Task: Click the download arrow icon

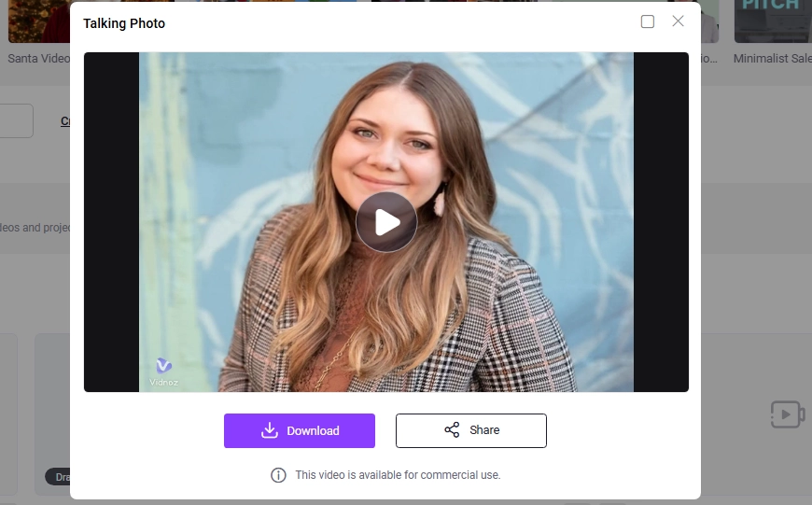Action: pos(270,430)
